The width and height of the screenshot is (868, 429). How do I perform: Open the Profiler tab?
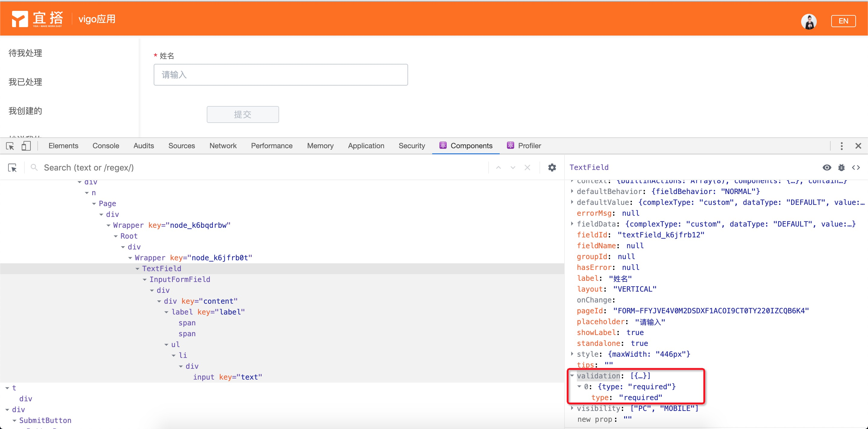tap(529, 146)
